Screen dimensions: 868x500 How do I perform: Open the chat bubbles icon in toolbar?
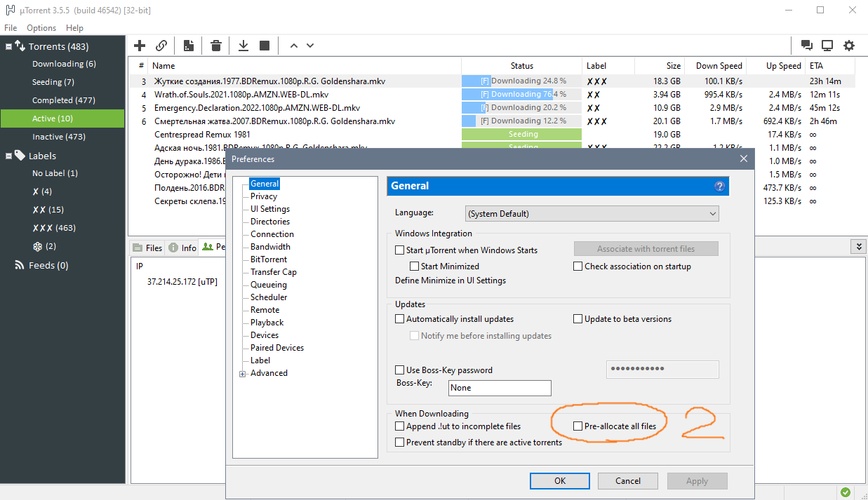click(807, 46)
